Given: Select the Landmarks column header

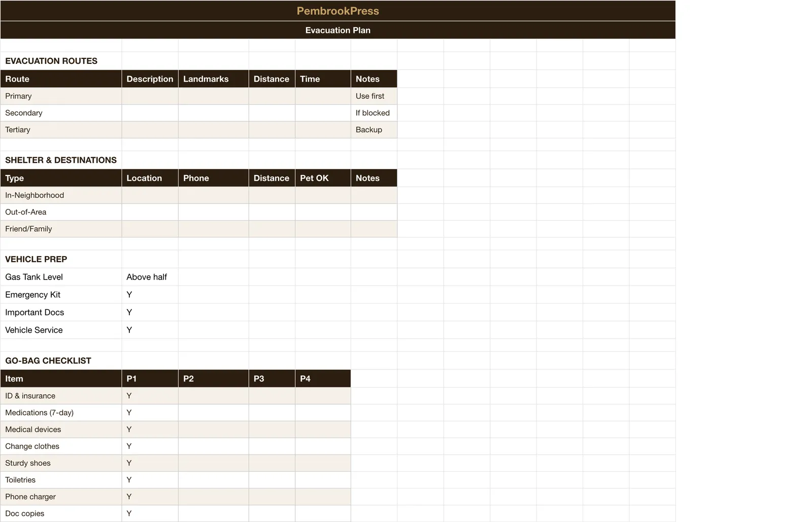Looking at the screenshot, I should point(213,79).
